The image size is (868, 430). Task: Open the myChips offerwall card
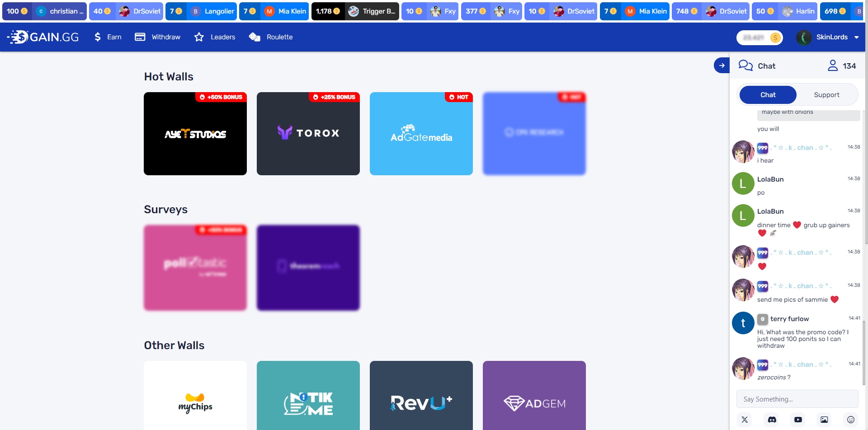(x=195, y=396)
